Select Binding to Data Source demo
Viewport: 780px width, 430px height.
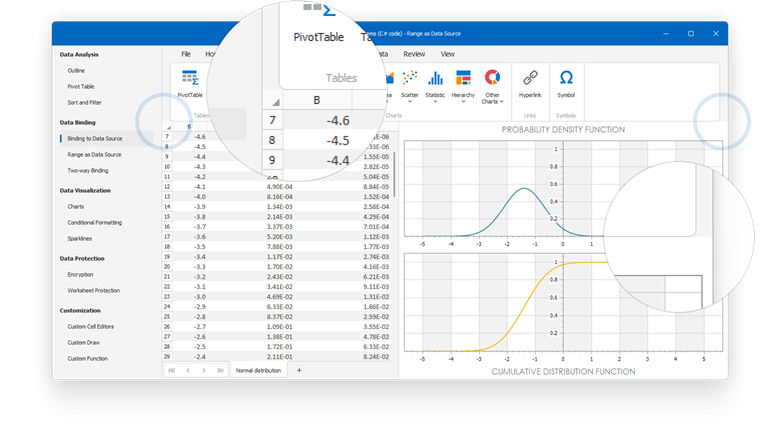[95, 138]
